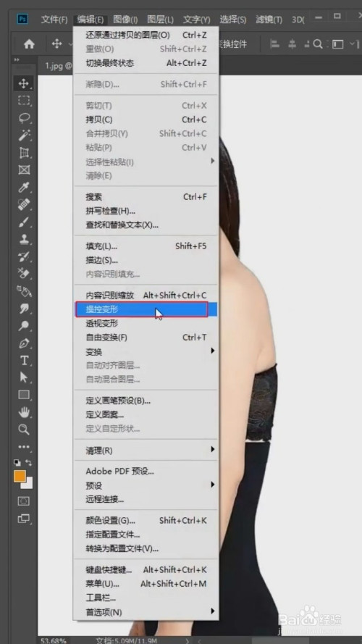362x644 pixels.
Task: Click the search magnifier in options bar
Action: point(318,44)
